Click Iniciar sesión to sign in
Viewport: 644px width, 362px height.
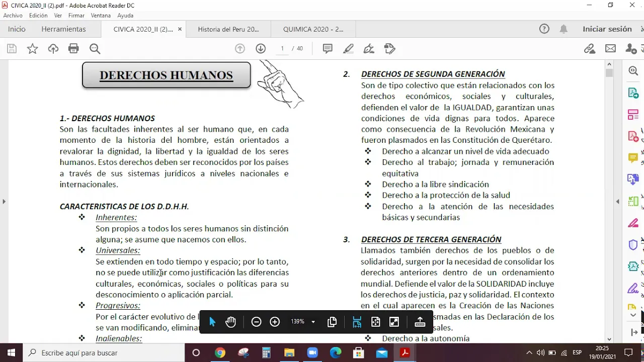point(607,29)
